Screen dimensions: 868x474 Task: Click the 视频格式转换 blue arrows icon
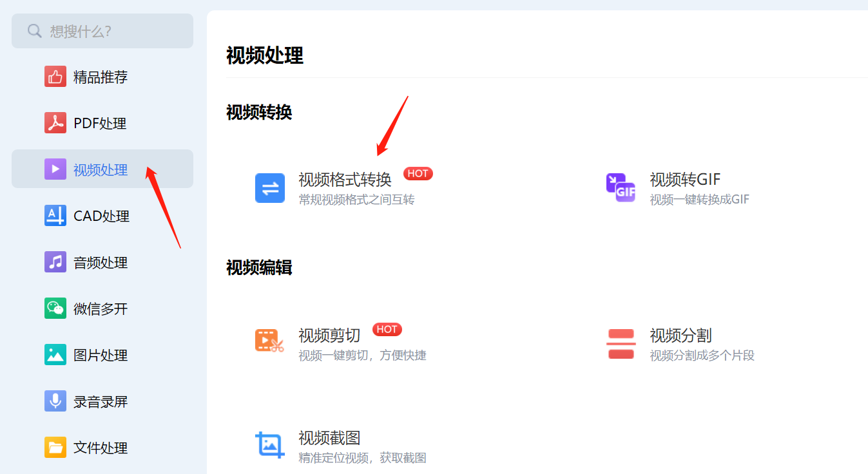270,187
